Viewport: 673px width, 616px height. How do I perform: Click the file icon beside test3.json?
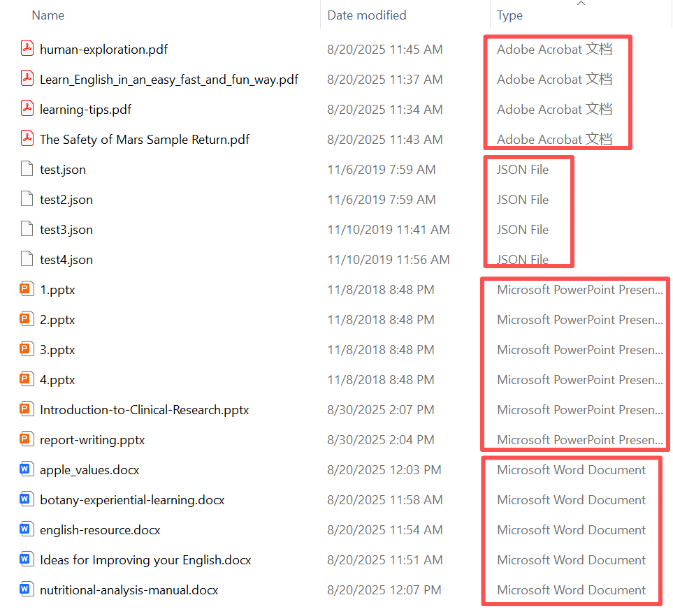[x=27, y=228]
